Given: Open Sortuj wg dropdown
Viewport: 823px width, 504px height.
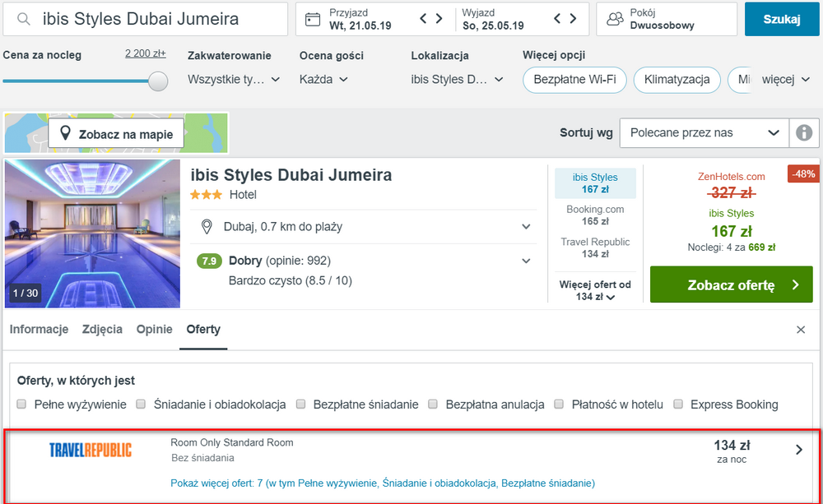Looking at the screenshot, I should click(x=704, y=132).
